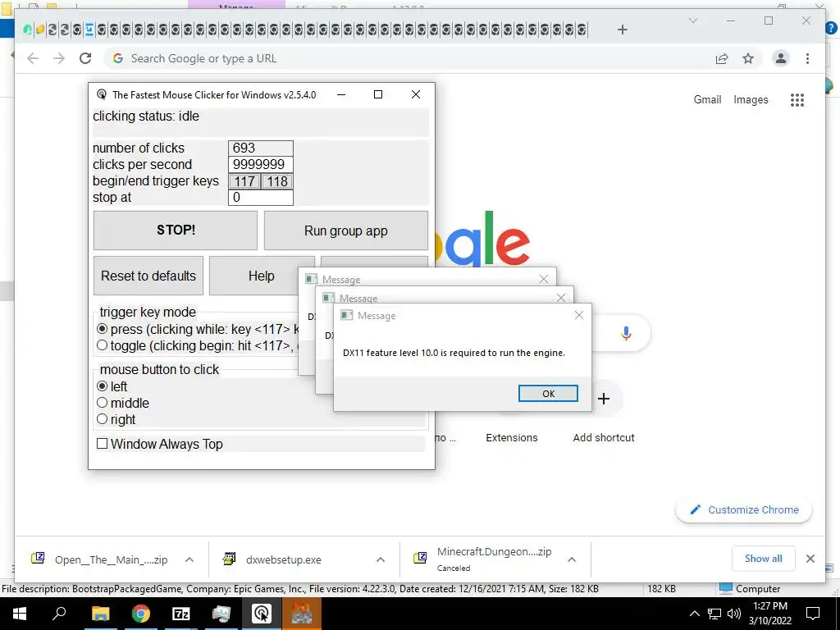Expand options for dxwebsetup.exe download
This screenshot has height=630, width=840.
(x=381, y=559)
